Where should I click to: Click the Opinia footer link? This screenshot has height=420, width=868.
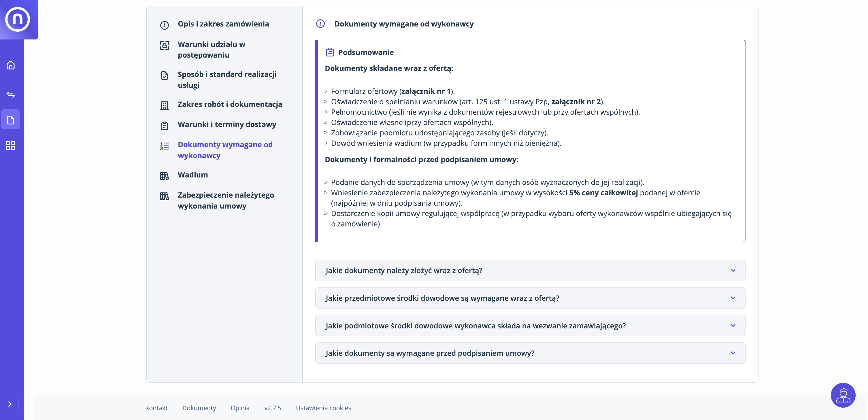[240, 408]
